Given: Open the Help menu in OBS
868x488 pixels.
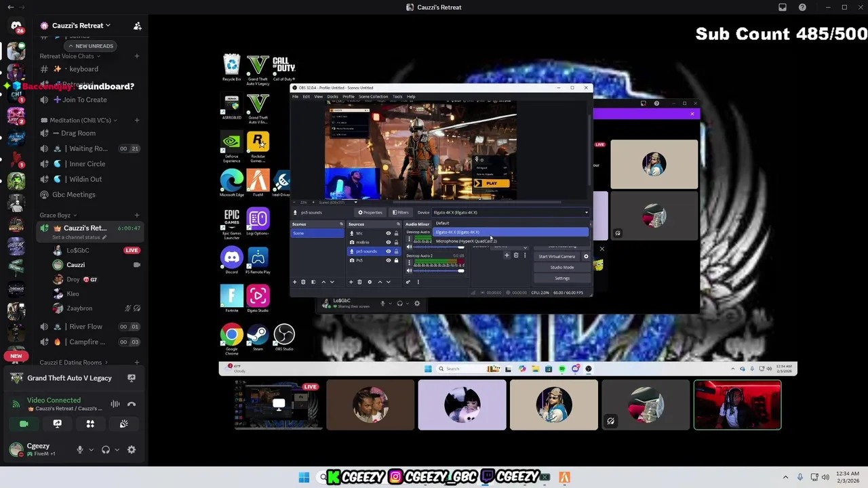Looking at the screenshot, I should pos(411,96).
